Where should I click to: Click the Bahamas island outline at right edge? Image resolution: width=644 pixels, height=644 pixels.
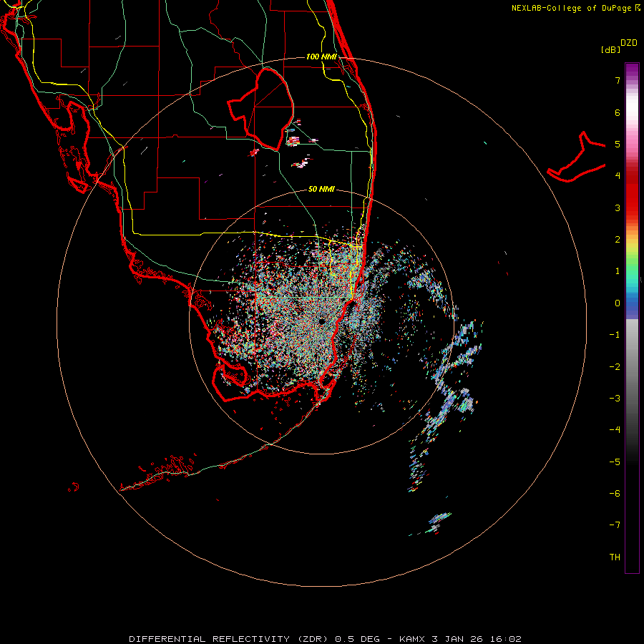576,157
